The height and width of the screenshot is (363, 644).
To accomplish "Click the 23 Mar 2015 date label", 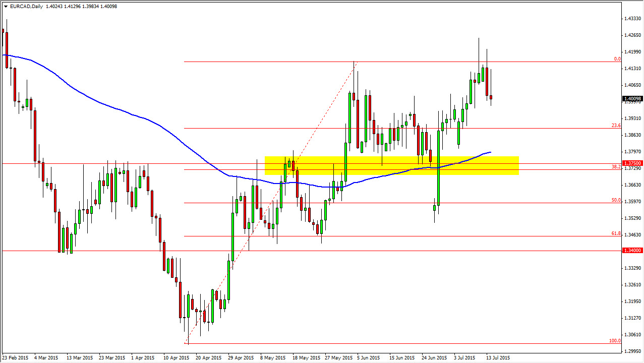I will point(112,358).
